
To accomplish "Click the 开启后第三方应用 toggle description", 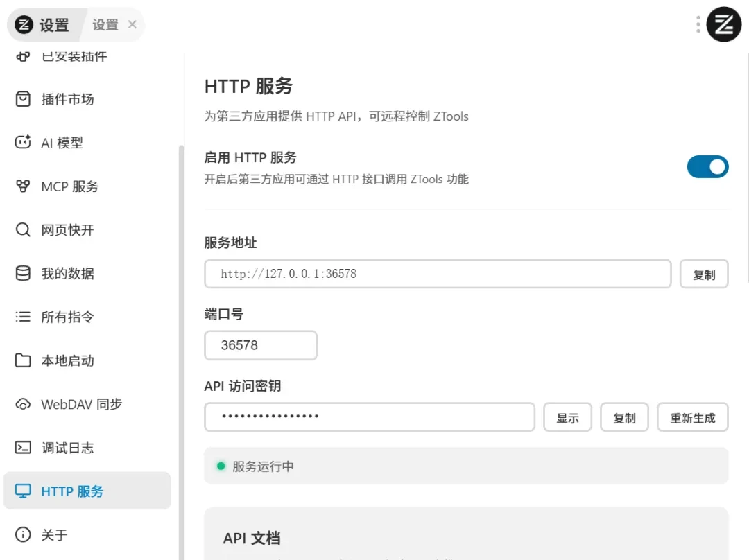I will click(x=336, y=179).
